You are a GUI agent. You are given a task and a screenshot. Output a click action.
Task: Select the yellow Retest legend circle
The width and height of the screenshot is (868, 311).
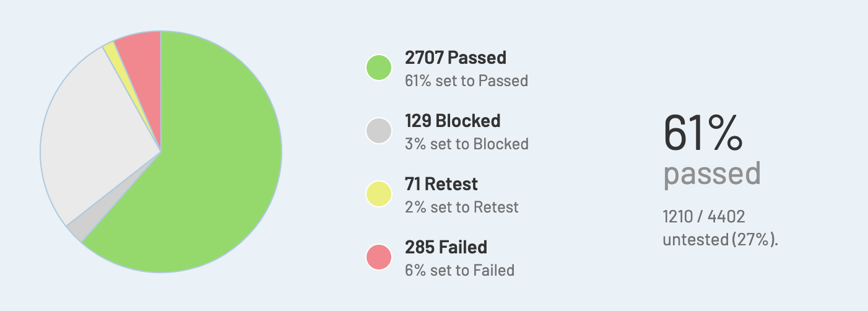379,194
